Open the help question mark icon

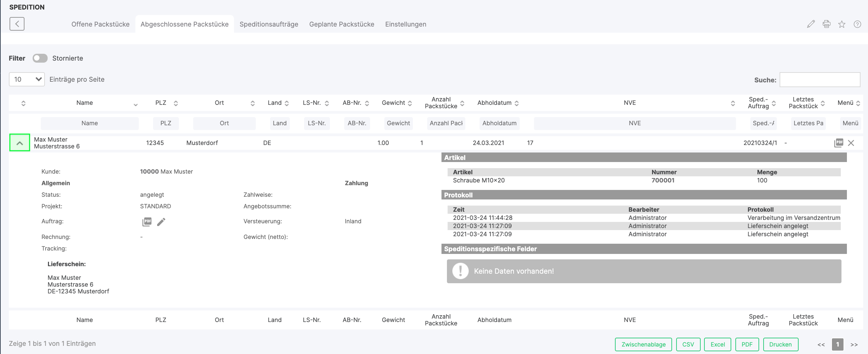tap(857, 24)
